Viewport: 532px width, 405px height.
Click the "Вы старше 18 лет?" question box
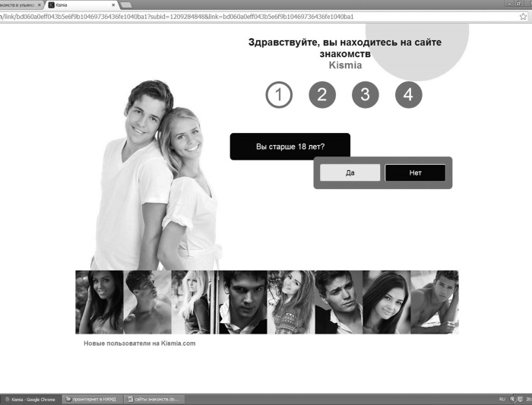[290, 147]
